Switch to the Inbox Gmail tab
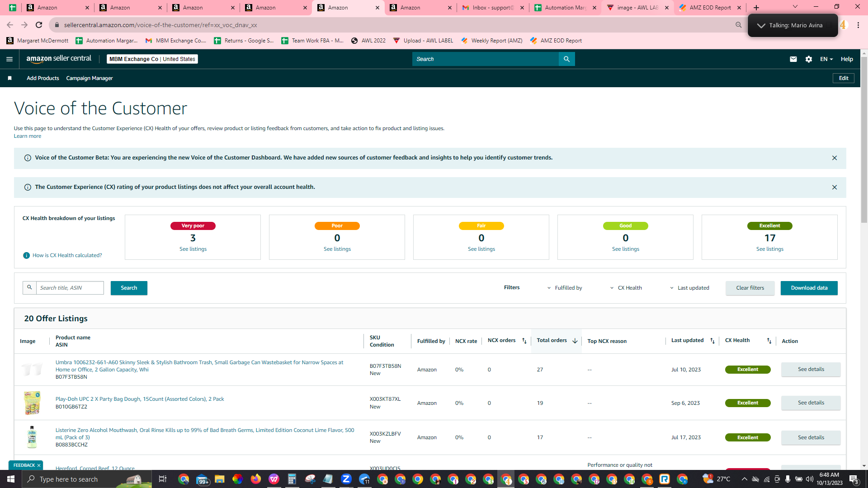Image resolution: width=868 pixels, height=488 pixels. (493, 8)
